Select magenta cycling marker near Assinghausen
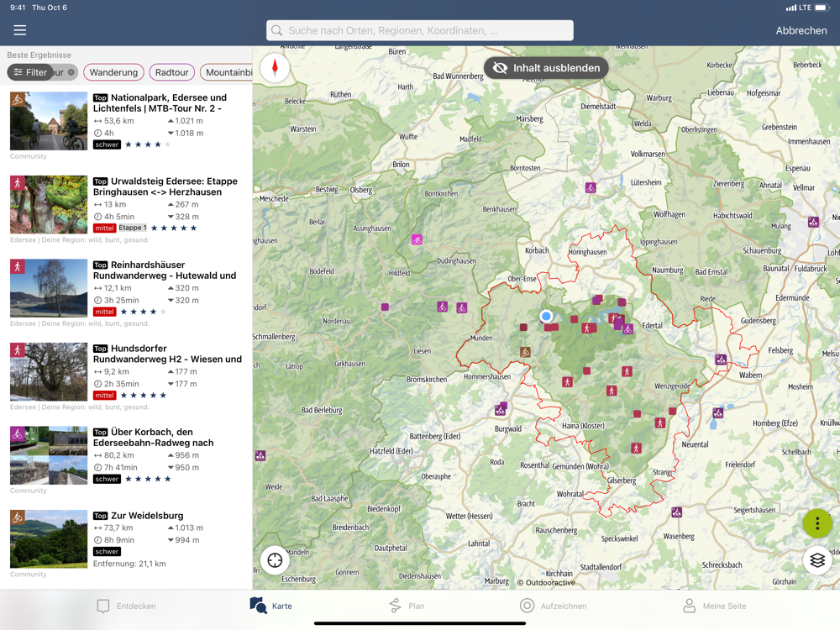Screen dimensions: 840x630 (417, 239)
